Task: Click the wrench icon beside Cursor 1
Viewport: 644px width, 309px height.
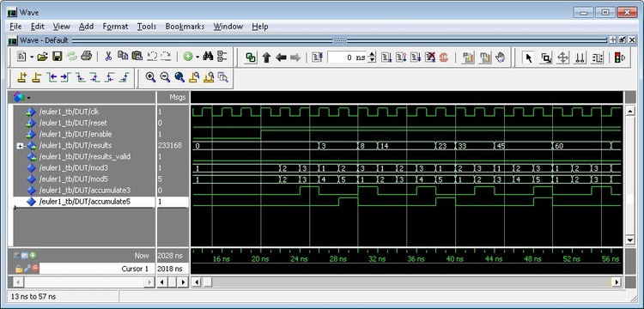Action: (x=27, y=269)
